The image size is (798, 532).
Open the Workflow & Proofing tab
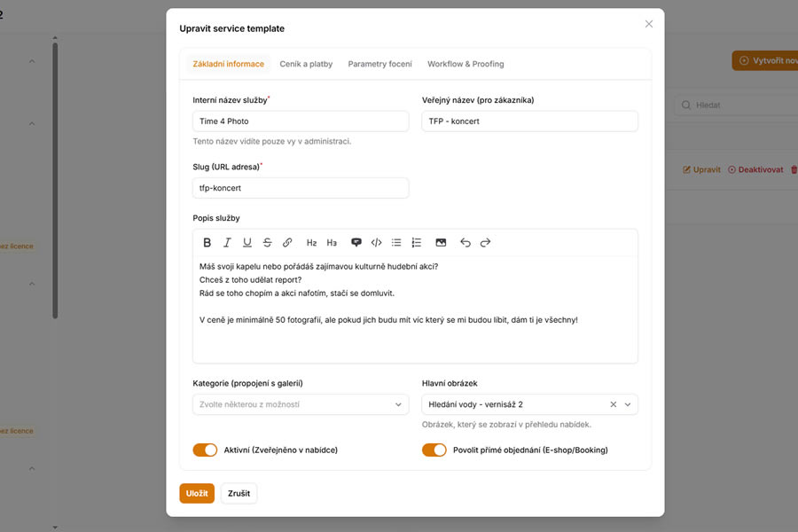(x=465, y=64)
